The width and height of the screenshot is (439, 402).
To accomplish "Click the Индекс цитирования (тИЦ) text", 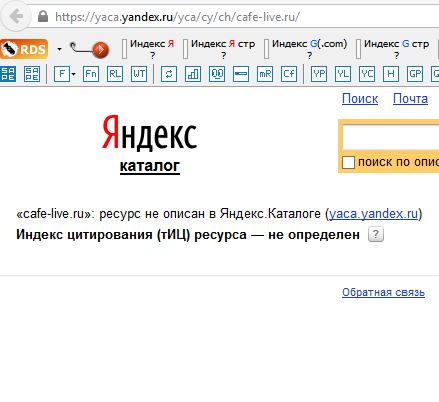I will coord(103,235).
